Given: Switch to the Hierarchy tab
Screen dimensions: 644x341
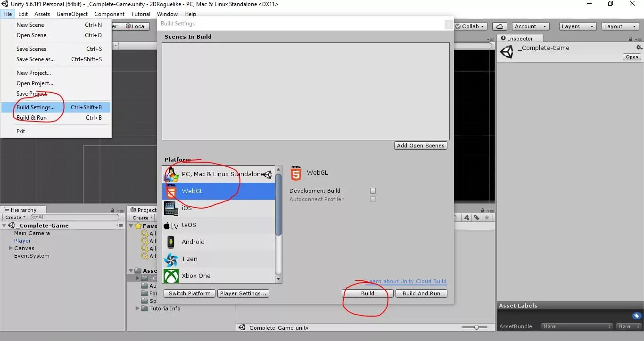Looking at the screenshot, I should click(x=23, y=210).
